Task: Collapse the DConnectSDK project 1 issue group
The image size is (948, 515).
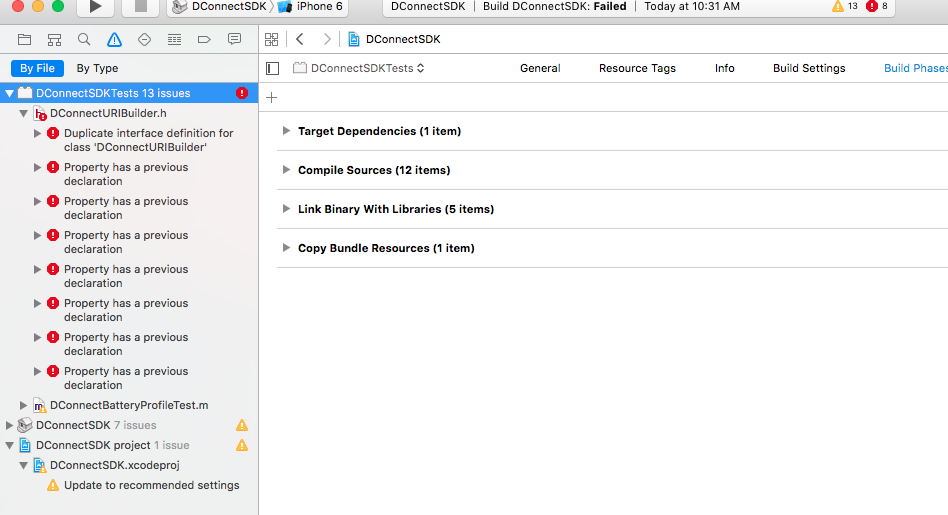Action: 9,445
